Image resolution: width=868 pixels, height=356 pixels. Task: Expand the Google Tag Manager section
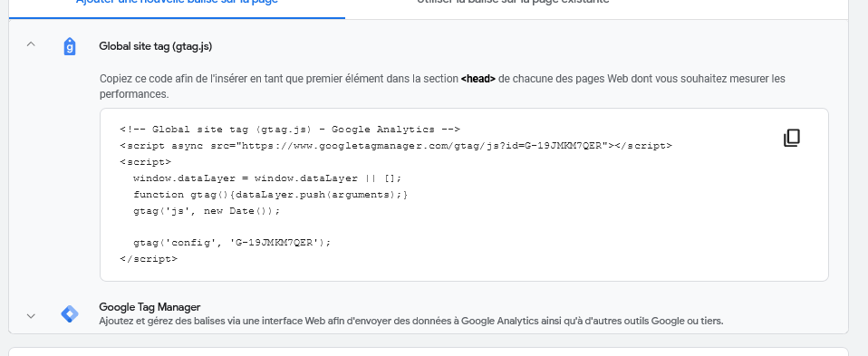click(31, 316)
